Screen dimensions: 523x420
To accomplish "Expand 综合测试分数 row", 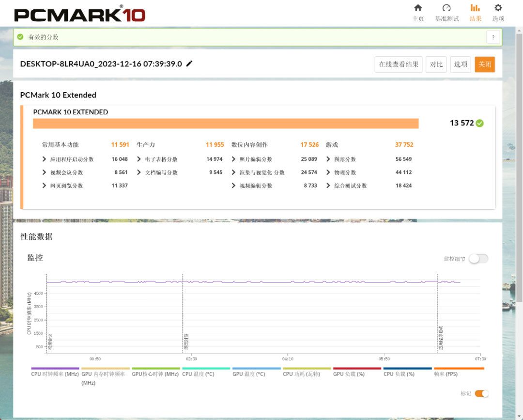I will (328, 186).
